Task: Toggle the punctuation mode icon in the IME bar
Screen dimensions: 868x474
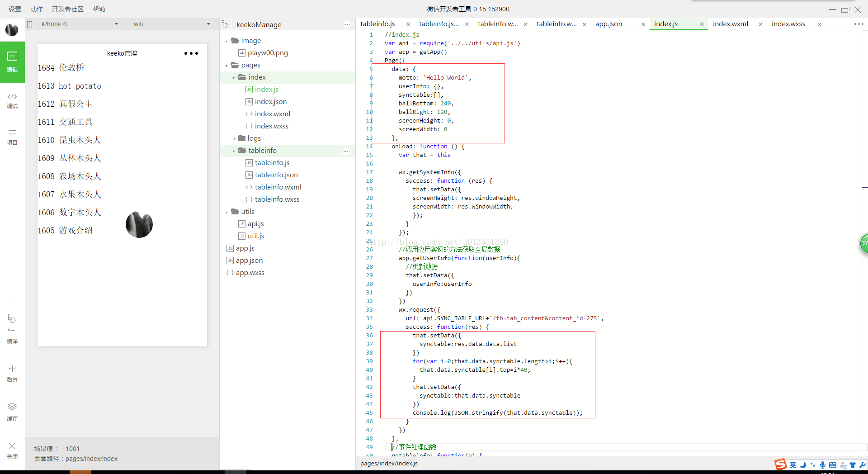Action: (x=812, y=465)
